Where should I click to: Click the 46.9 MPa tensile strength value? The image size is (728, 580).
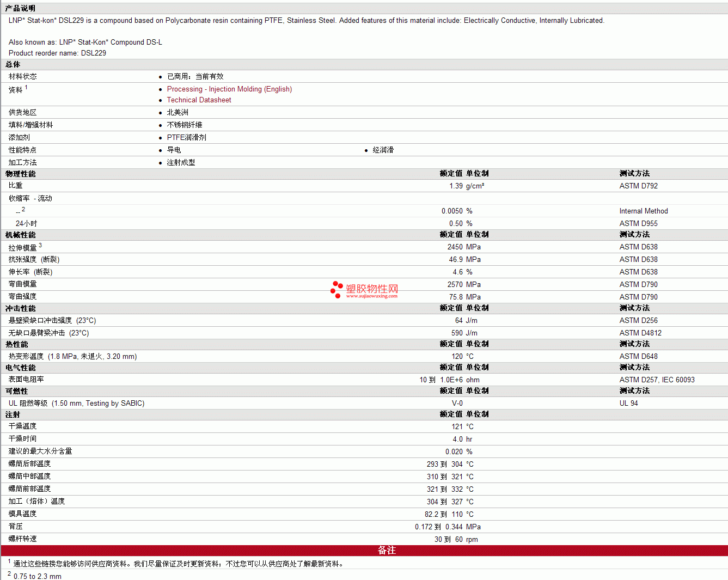pyautogui.click(x=464, y=260)
